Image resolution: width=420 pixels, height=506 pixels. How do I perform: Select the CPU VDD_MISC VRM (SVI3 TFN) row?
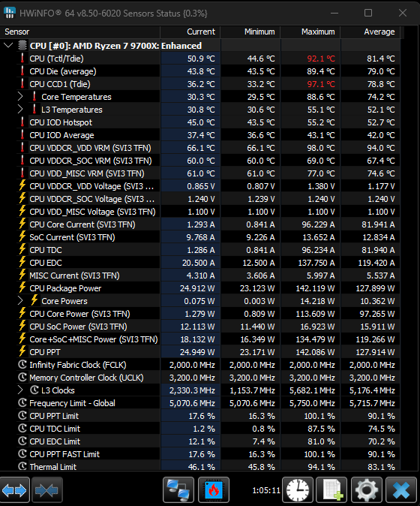[199, 173]
